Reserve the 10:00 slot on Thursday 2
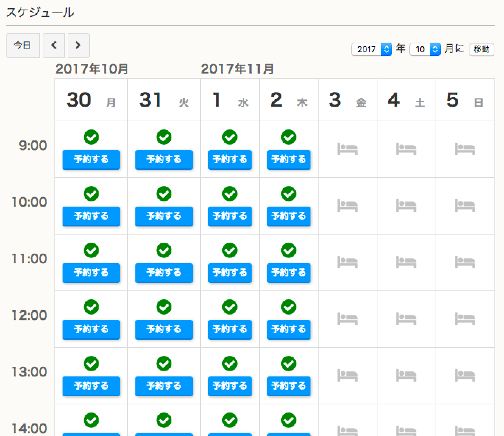Image resolution: width=504 pixels, height=436 pixels. coord(289,216)
